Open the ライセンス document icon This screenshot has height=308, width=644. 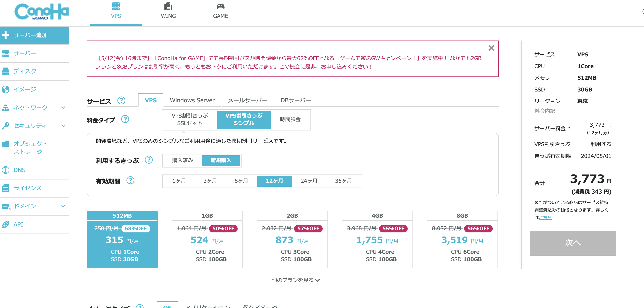[x=5, y=188]
